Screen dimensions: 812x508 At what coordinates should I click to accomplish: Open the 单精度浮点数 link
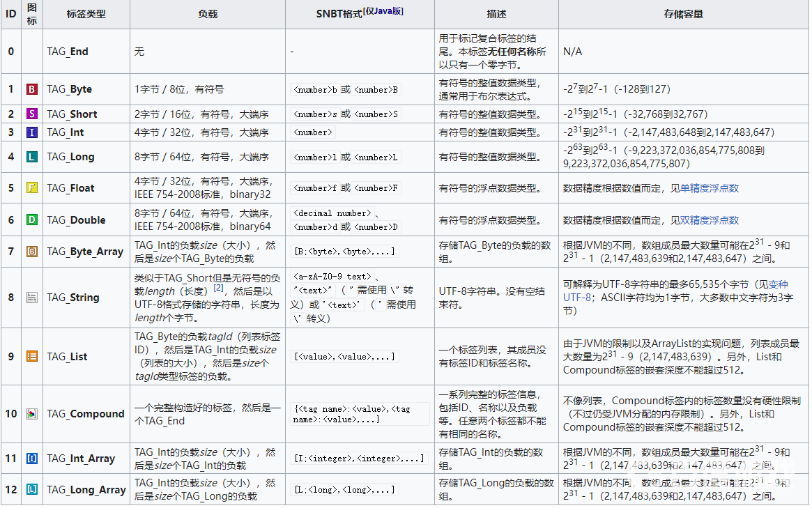[x=709, y=188]
